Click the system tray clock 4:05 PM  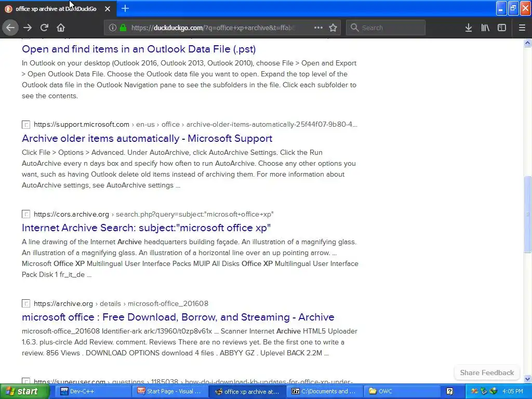[513, 392]
